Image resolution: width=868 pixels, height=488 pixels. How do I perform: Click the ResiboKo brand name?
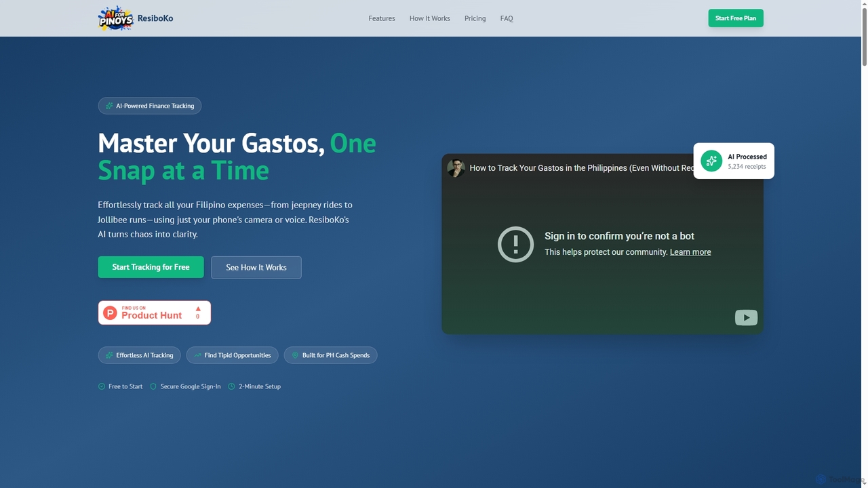pyautogui.click(x=155, y=18)
